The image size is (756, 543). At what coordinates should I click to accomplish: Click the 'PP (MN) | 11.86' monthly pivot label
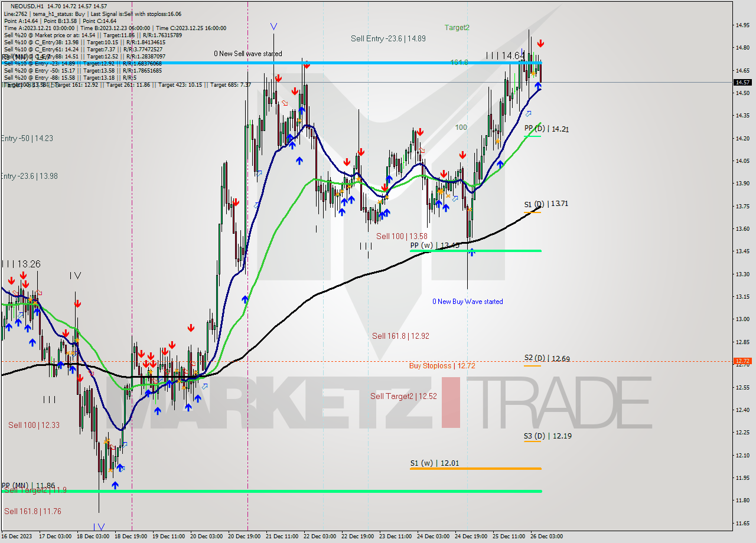tap(28, 485)
